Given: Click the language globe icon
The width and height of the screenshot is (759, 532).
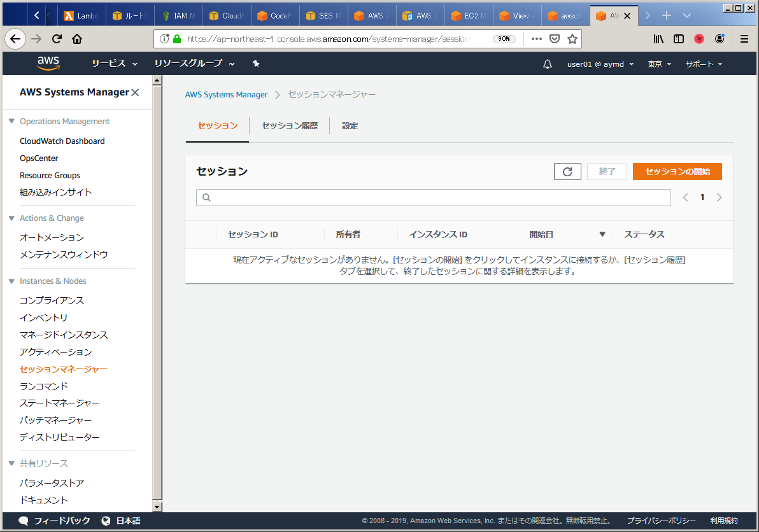Looking at the screenshot, I should click(x=106, y=521).
